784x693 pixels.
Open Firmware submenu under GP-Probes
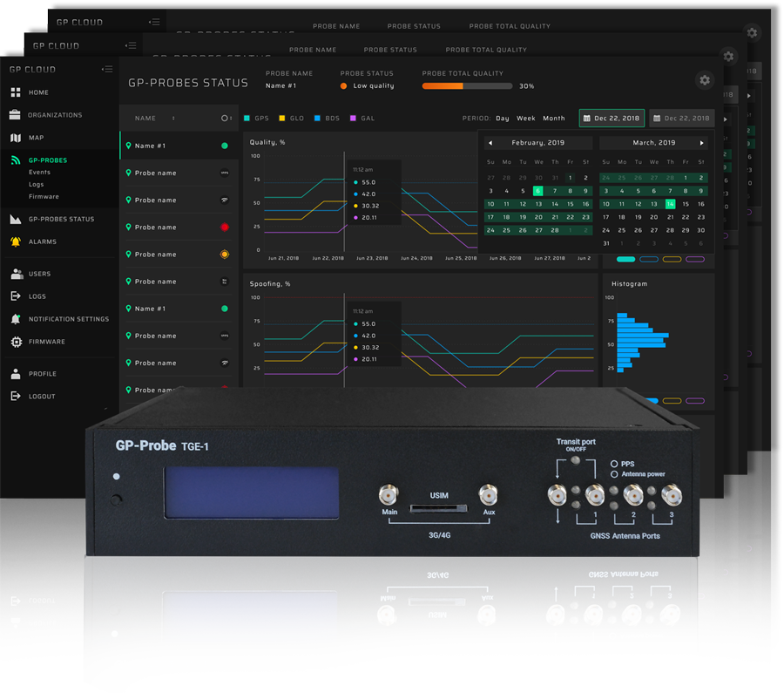[44, 197]
